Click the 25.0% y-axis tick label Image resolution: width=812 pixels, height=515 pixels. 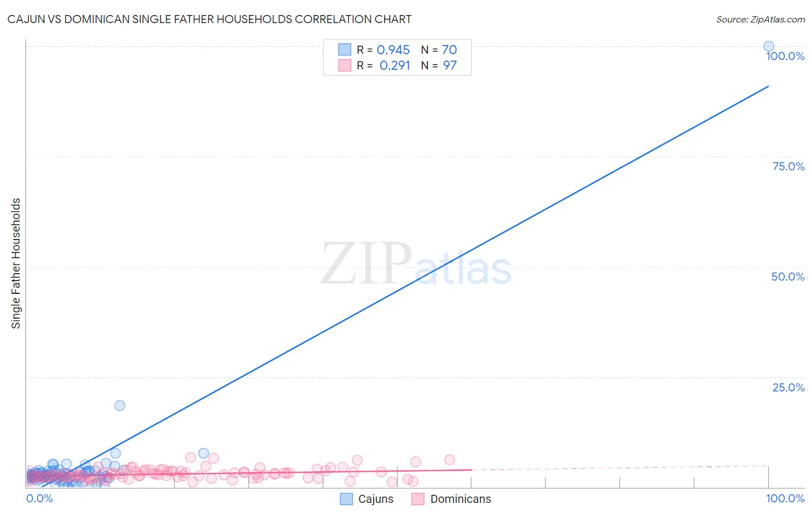788,387
